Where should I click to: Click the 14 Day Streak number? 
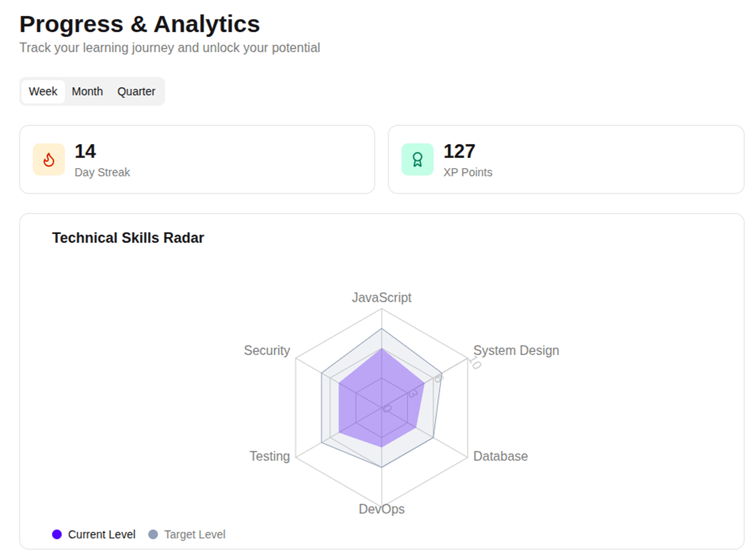tap(85, 151)
